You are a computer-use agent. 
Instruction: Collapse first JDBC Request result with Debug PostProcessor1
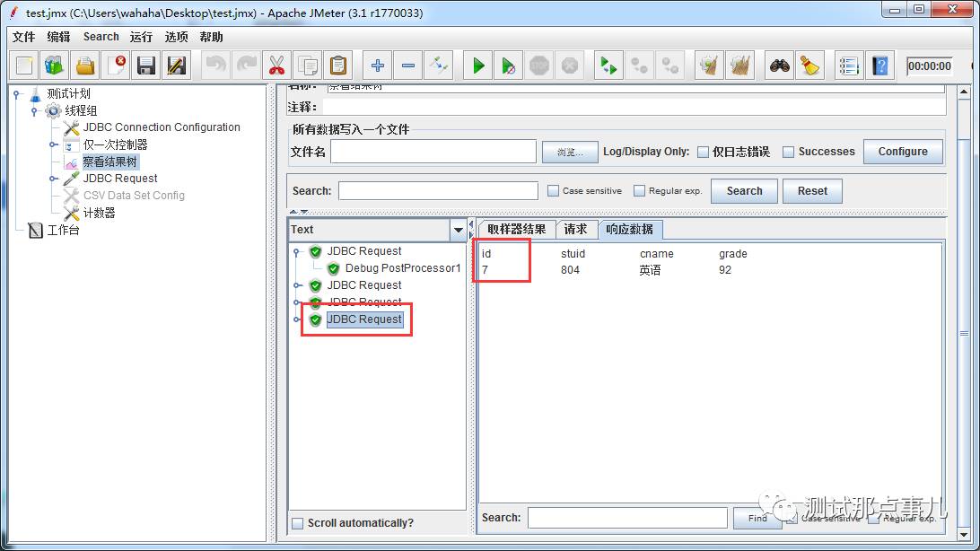point(297,251)
